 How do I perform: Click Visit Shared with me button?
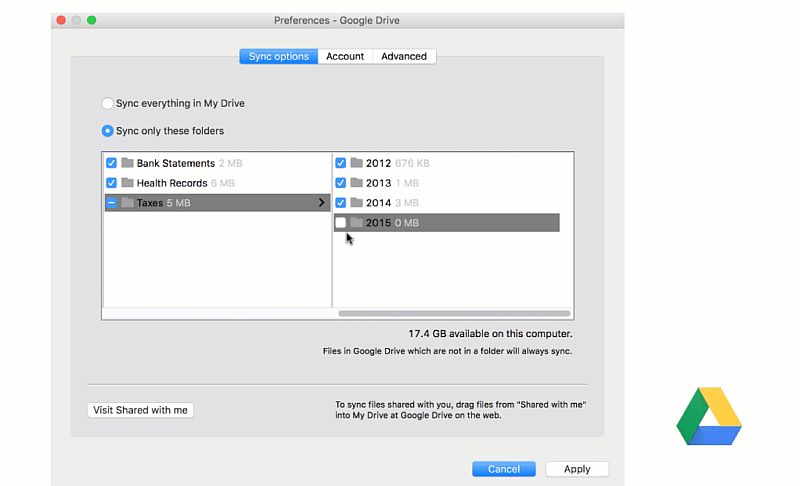(x=140, y=410)
